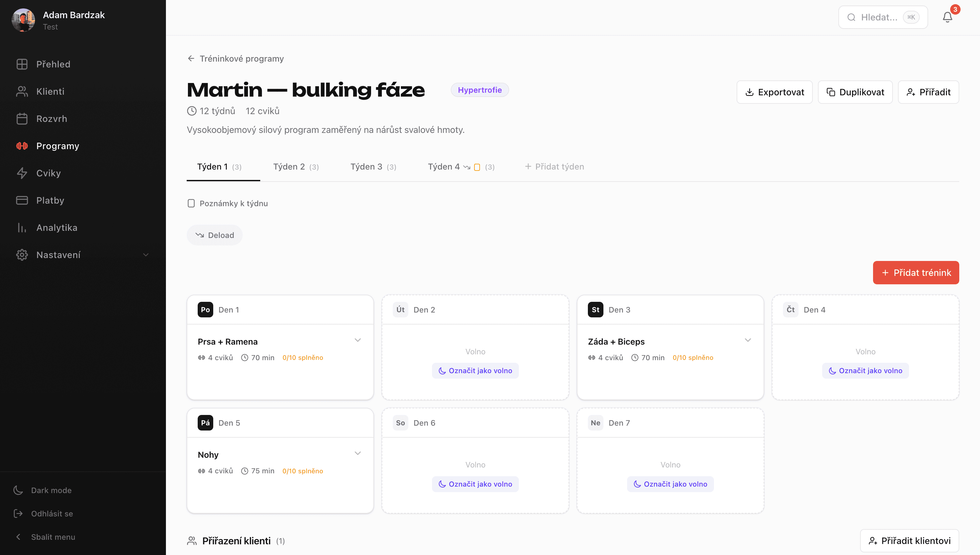Toggle the Poznámky k týdnu notes icon
This screenshot has height=555, width=980.
[191, 203]
